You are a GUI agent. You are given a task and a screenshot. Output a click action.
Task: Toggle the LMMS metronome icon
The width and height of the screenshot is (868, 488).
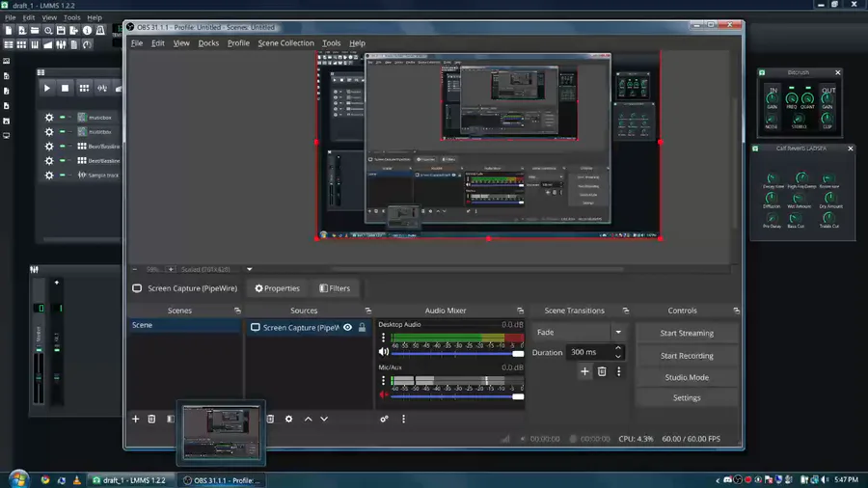click(100, 31)
